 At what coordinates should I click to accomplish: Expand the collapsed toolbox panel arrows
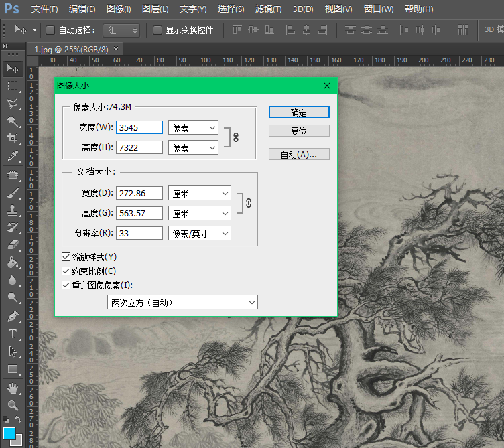coord(5,46)
